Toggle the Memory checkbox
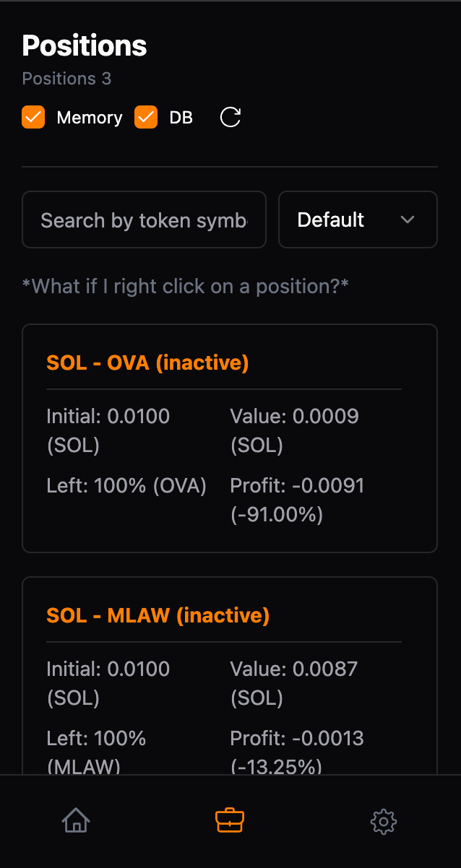Screen dimensions: 461x868 click(33, 117)
